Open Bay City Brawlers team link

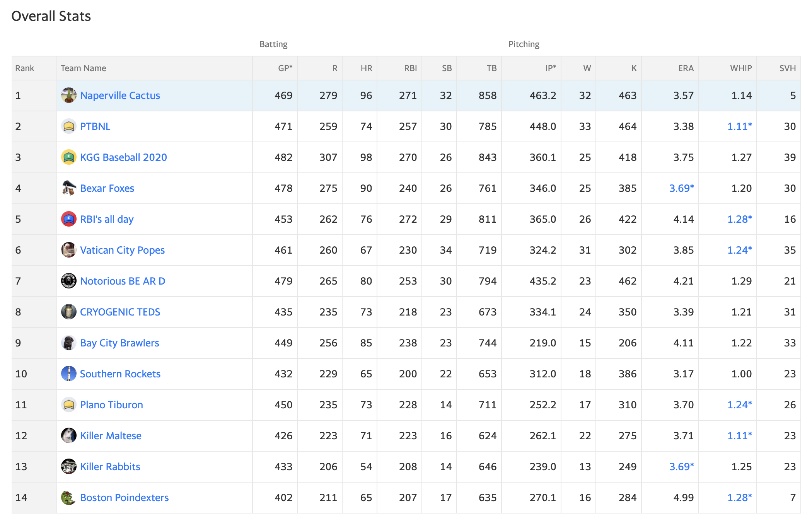click(119, 343)
